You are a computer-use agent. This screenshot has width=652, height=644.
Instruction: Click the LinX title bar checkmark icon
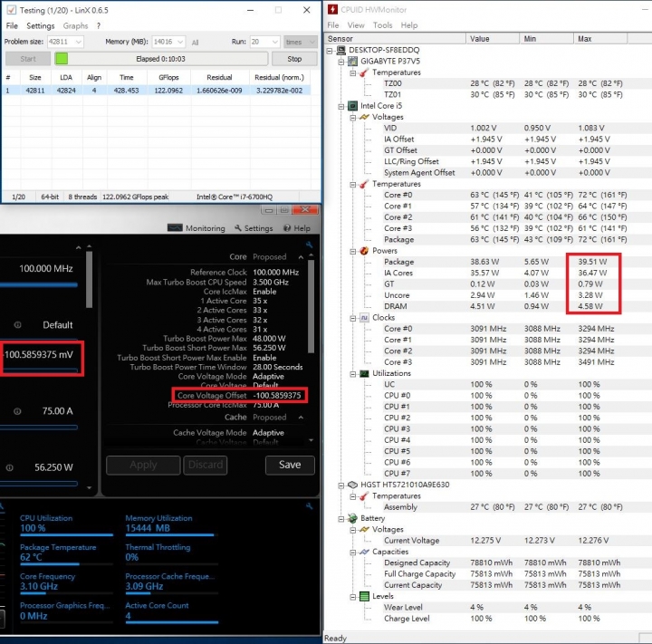point(11,10)
